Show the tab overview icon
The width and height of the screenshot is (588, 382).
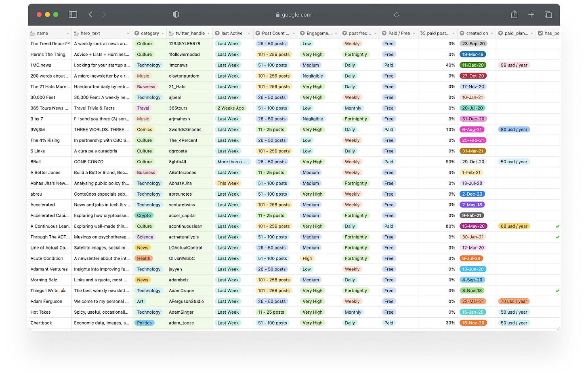click(x=548, y=15)
